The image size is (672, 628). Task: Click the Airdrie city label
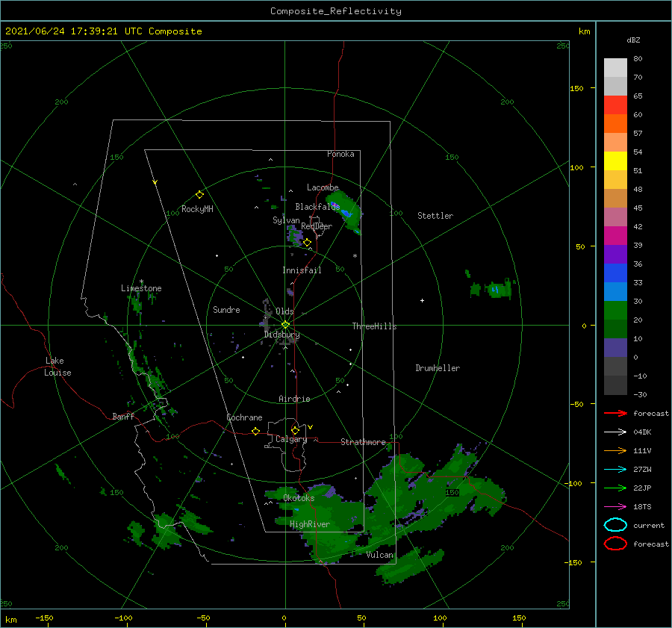click(294, 399)
